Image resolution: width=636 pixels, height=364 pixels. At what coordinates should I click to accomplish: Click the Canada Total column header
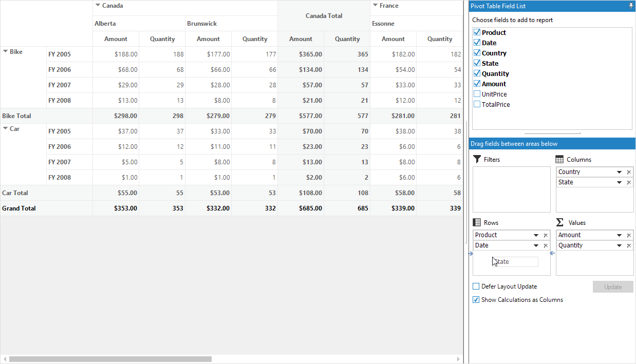[x=324, y=16]
